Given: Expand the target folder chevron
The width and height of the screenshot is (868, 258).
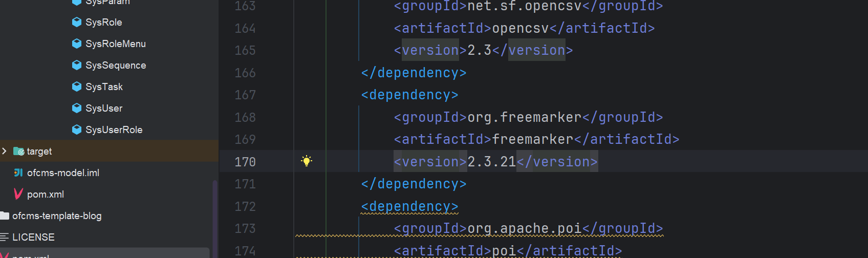Looking at the screenshot, I should tap(5, 151).
